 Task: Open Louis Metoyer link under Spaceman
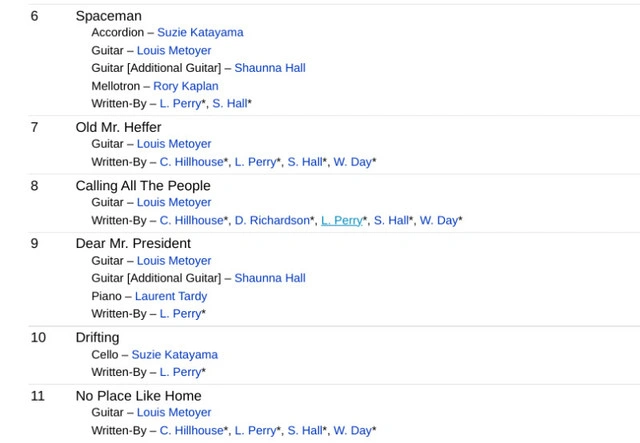[x=174, y=50]
